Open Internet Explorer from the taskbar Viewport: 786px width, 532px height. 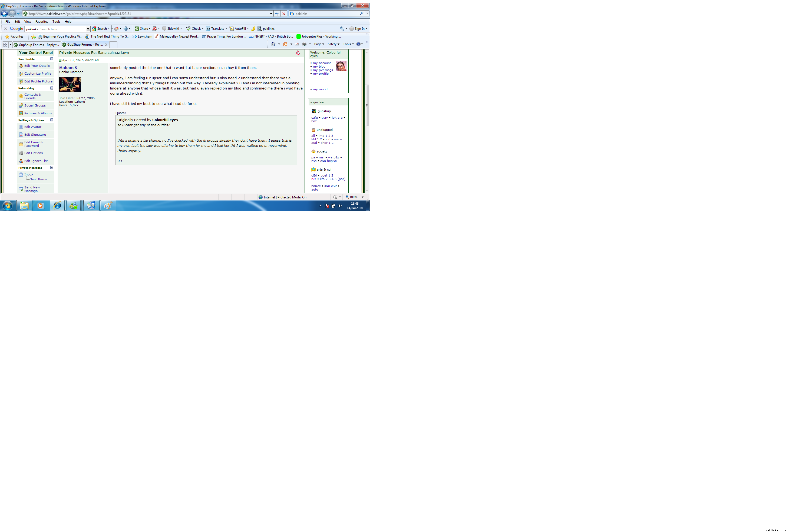tap(58, 205)
